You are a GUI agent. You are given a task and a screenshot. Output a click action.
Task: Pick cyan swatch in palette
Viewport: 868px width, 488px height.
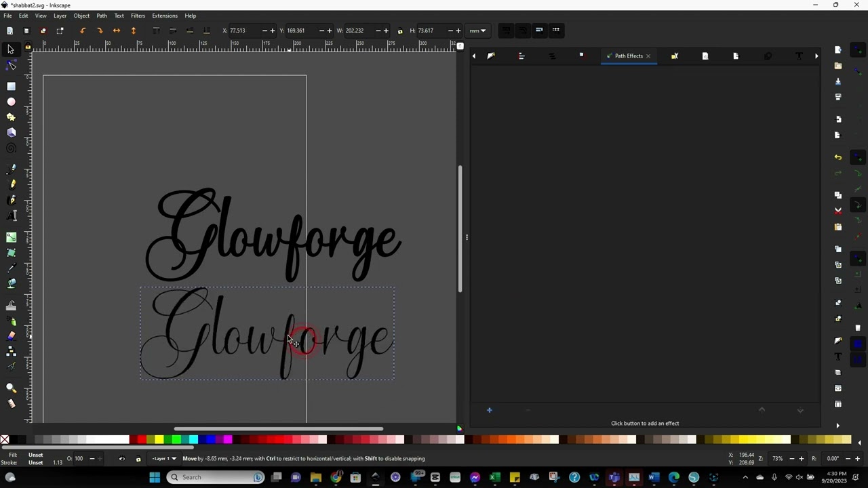(x=193, y=441)
